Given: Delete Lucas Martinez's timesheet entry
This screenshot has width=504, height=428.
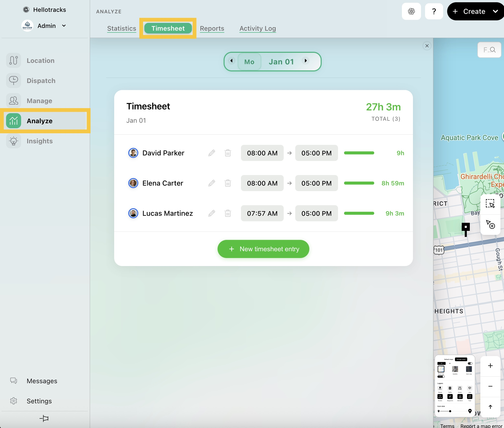Looking at the screenshot, I should click(x=228, y=213).
